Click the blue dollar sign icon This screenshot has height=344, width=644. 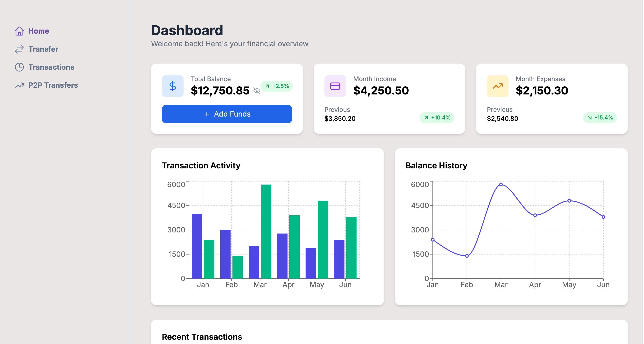click(172, 86)
